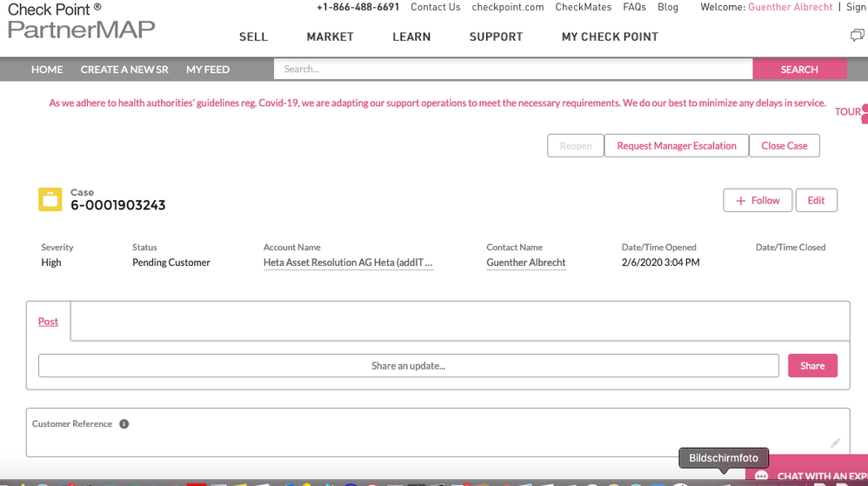The height and width of the screenshot is (486, 868).
Task: Open the MARKET menu
Action: tap(330, 37)
